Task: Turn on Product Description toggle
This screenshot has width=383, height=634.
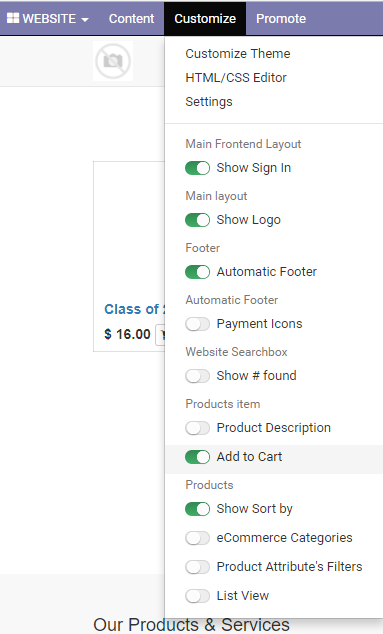Action: tap(197, 428)
